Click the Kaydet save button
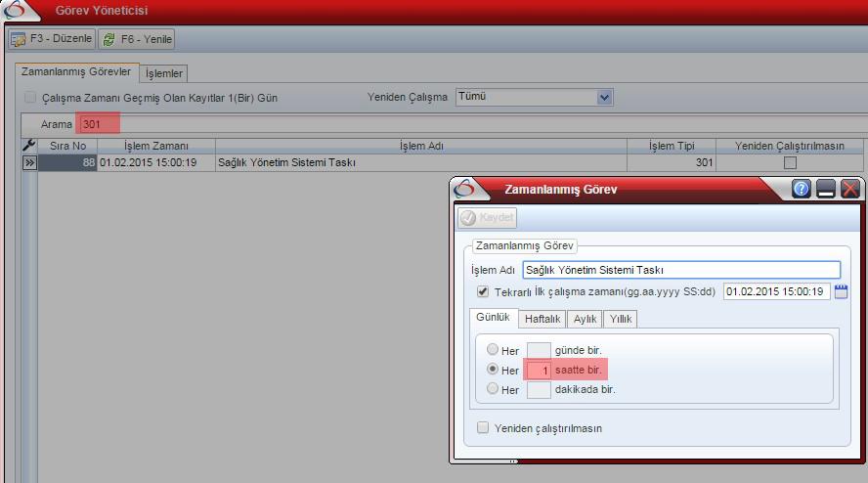 point(488,218)
